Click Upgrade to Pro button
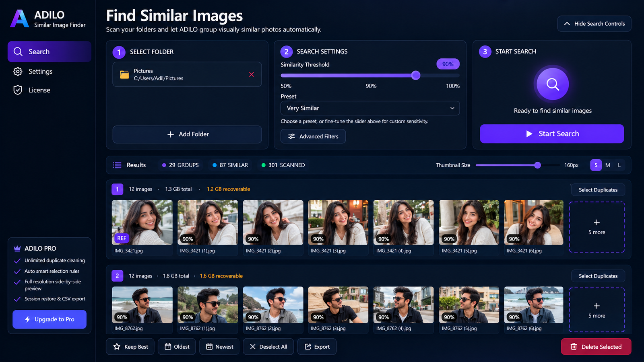This screenshot has height=362, width=644. pos(50,319)
